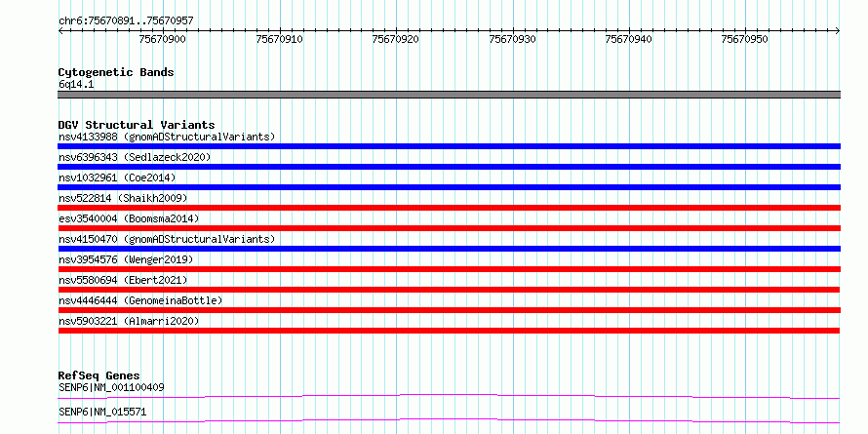The image size is (868, 434).
Task: Click variant label nsv5903221 (Almarri2020)
Action: pos(129,321)
